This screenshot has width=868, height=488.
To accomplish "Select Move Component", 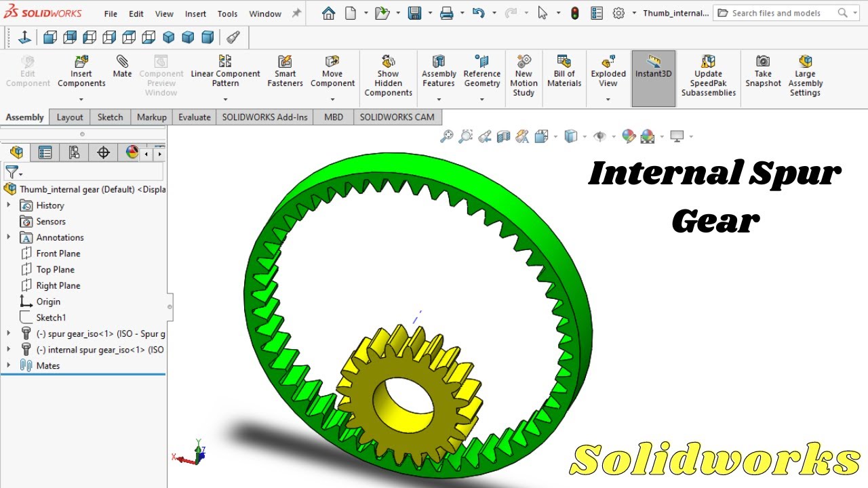I will click(x=332, y=73).
